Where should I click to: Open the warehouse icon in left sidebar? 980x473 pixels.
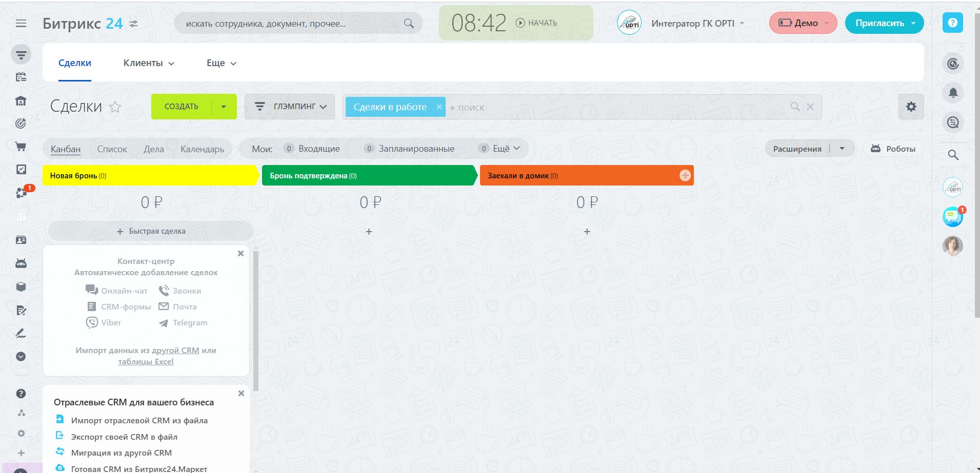(21, 100)
